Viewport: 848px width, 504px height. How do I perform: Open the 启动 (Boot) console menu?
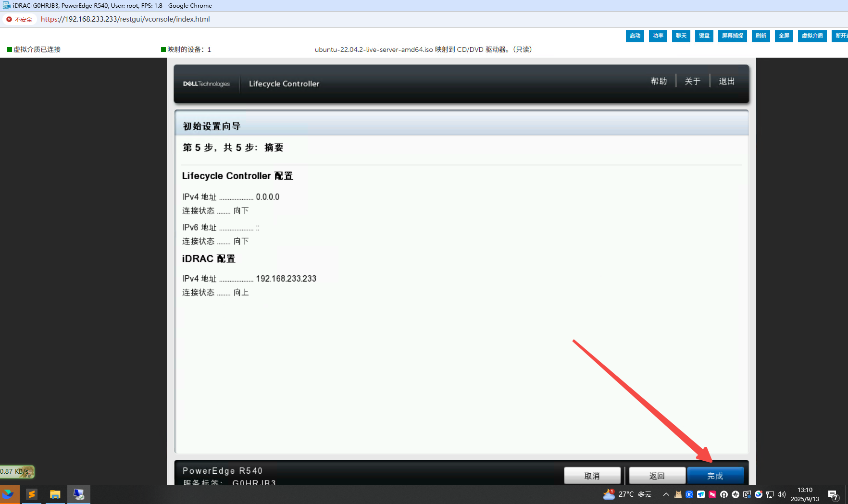(x=635, y=36)
